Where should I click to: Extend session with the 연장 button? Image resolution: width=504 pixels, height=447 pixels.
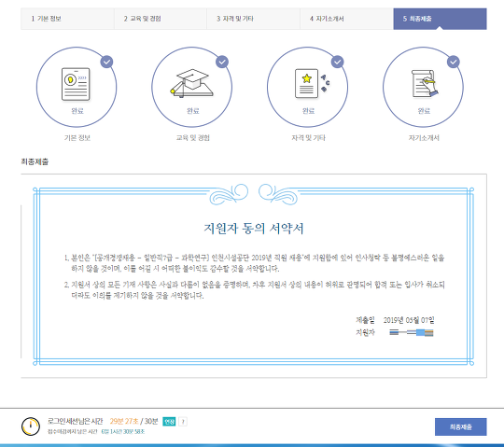tap(169, 421)
